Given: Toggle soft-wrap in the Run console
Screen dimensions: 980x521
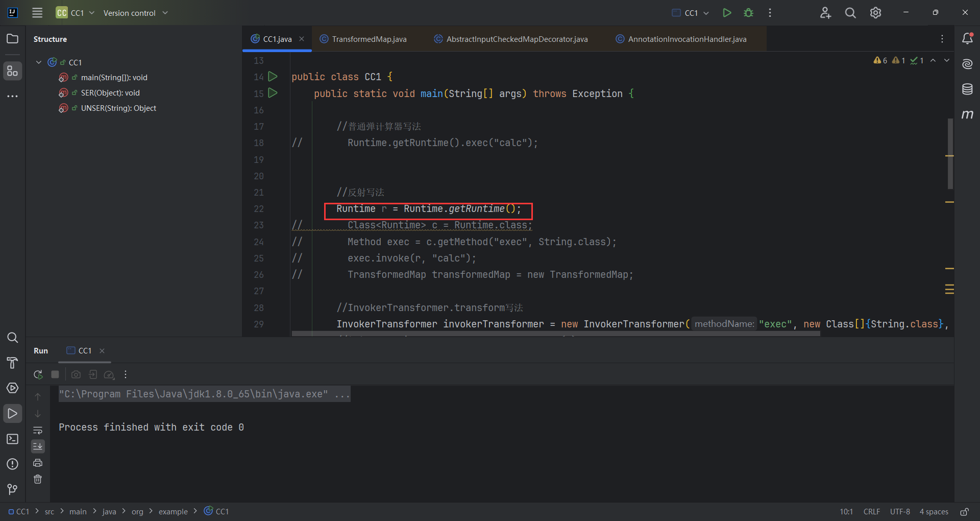Looking at the screenshot, I should (x=38, y=430).
